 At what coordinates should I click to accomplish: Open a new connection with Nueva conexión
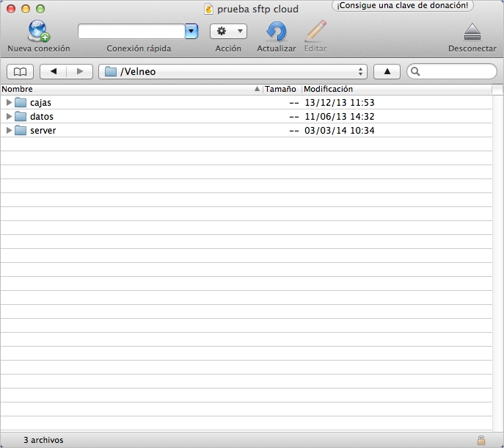pyautogui.click(x=38, y=32)
